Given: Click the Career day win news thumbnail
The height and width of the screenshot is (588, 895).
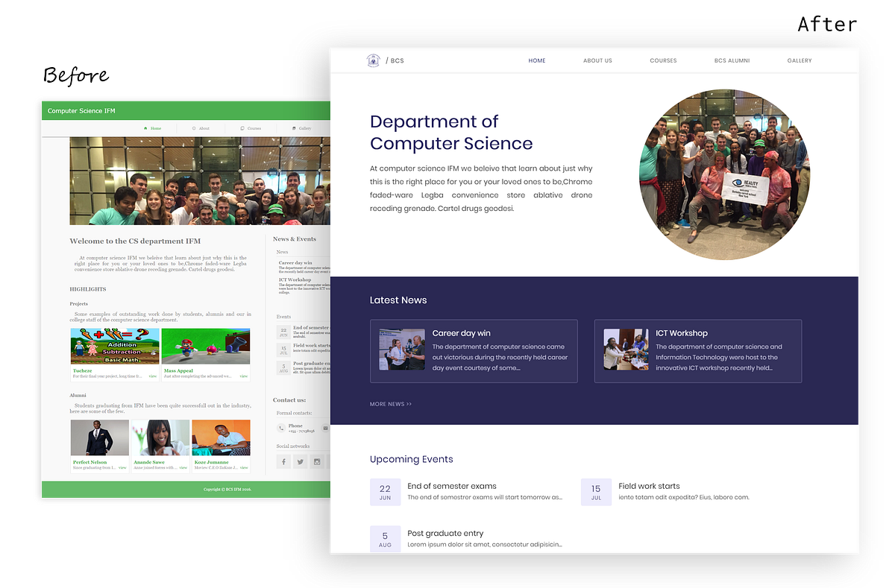Looking at the screenshot, I should [402, 350].
